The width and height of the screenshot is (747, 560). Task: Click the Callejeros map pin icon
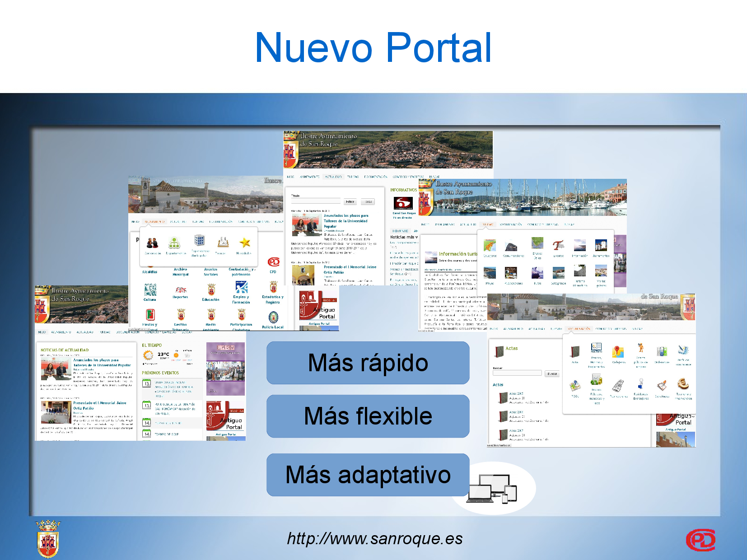tap(618, 352)
